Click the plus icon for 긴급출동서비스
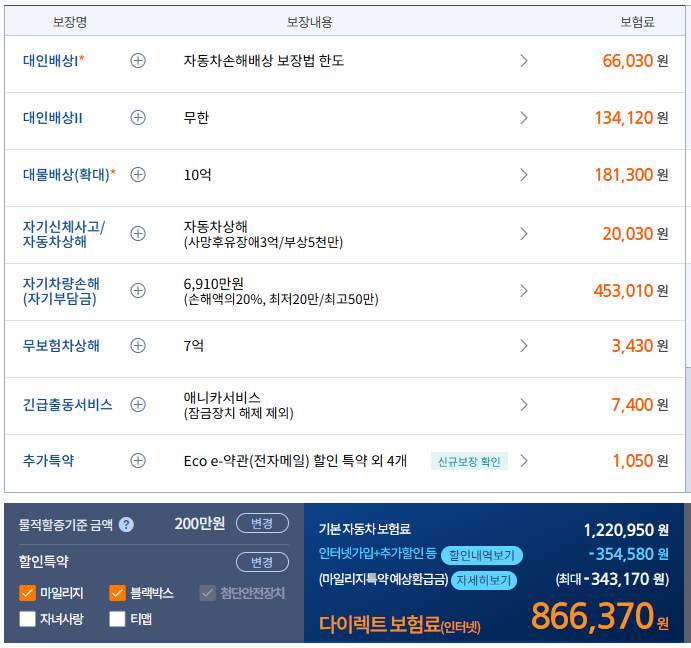Image resolution: width=691 pixels, height=648 pixels. pyautogui.click(x=138, y=404)
